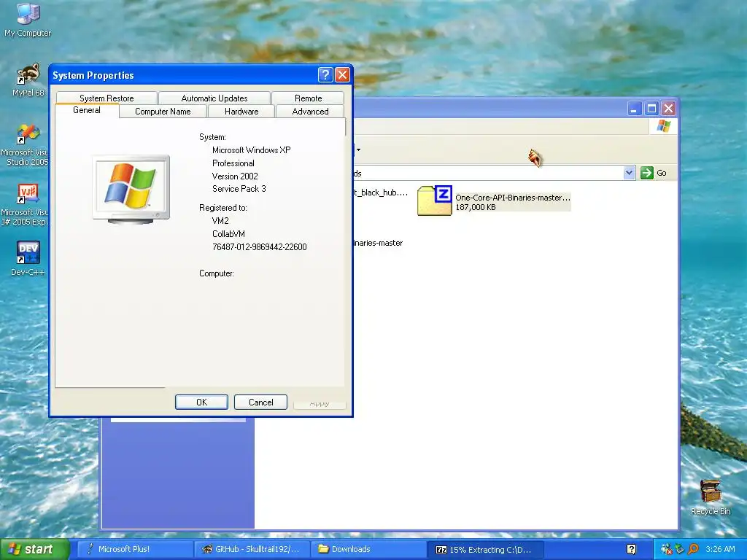Click the 'CollabVM' registered organization text
747x560 pixels.
[228, 234]
